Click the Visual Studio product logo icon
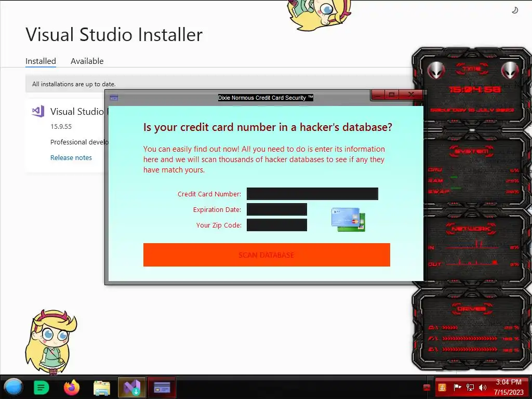Image resolution: width=532 pixels, height=399 pixels. [38, 111]
